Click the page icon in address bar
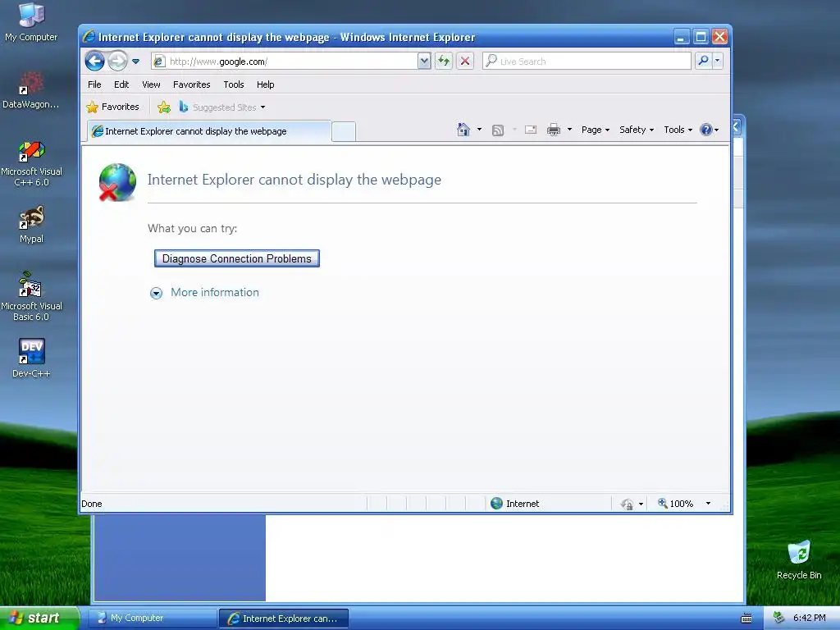The width and height of the screenshot is (840, 630). pyautogui.click(x=159, y=61)
